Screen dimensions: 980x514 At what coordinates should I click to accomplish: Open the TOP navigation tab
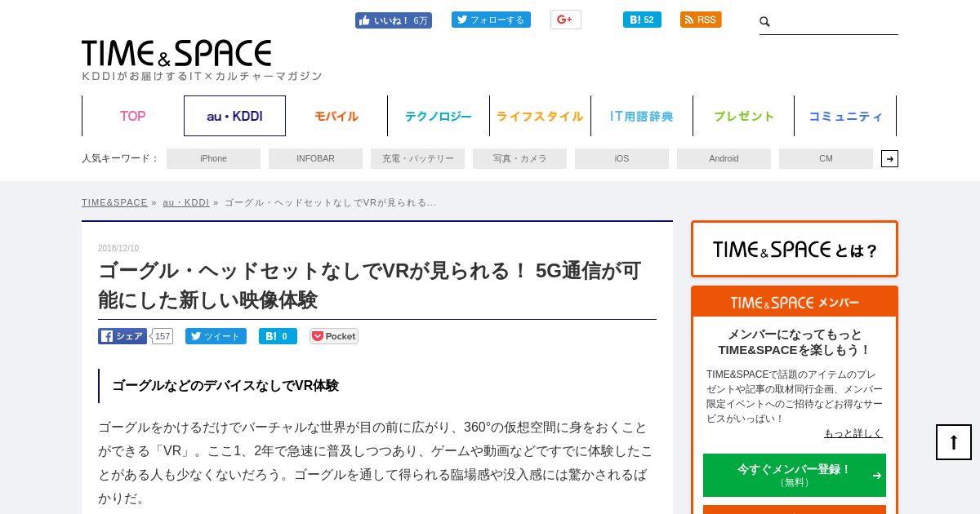pos(132,116)
